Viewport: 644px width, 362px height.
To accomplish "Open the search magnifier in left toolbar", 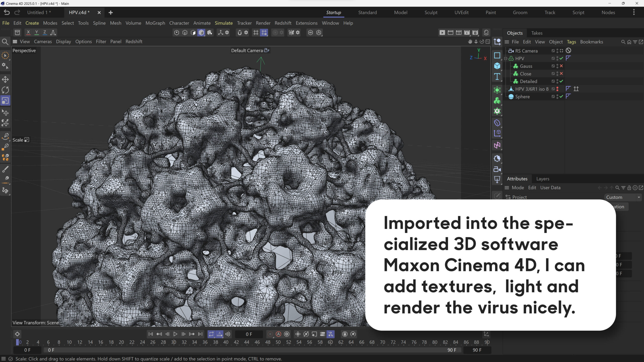I will (x=5, y=42).
